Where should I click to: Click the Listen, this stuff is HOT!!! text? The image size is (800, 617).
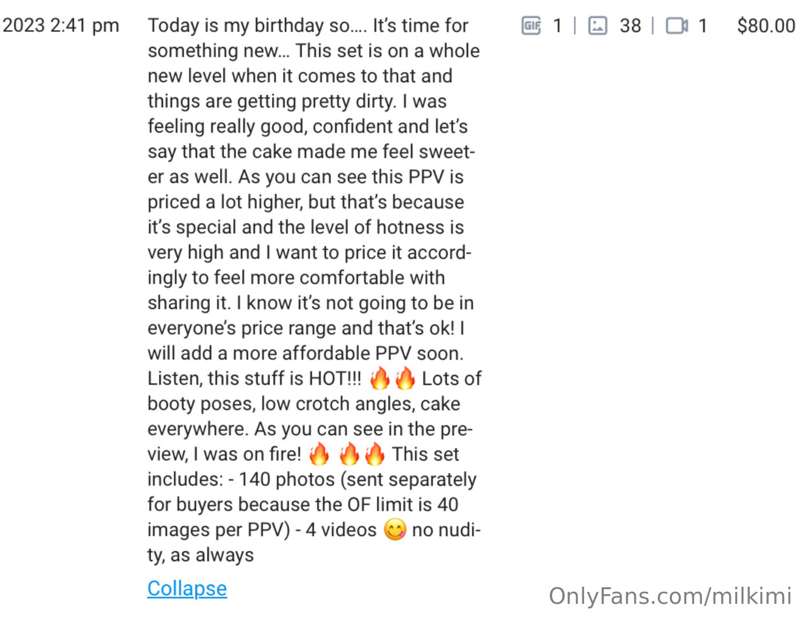(254, 379)
